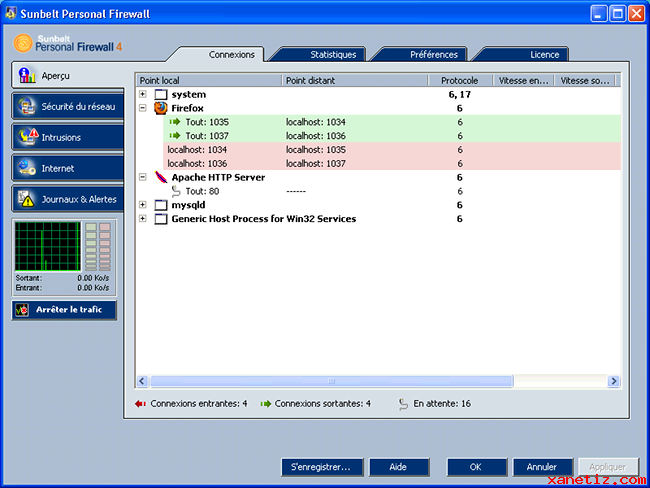Click the Connexions sortantes: 4 text
Viewport: 650px width, 488px height.
[323, 403]
